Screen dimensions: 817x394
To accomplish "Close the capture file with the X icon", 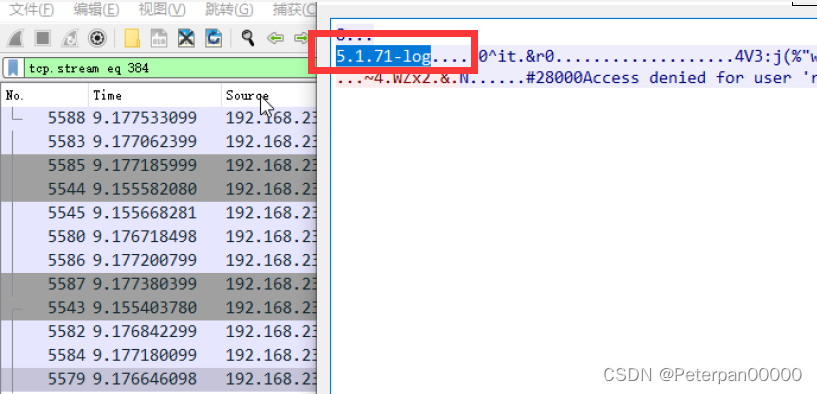I will [x=186, y=38].
